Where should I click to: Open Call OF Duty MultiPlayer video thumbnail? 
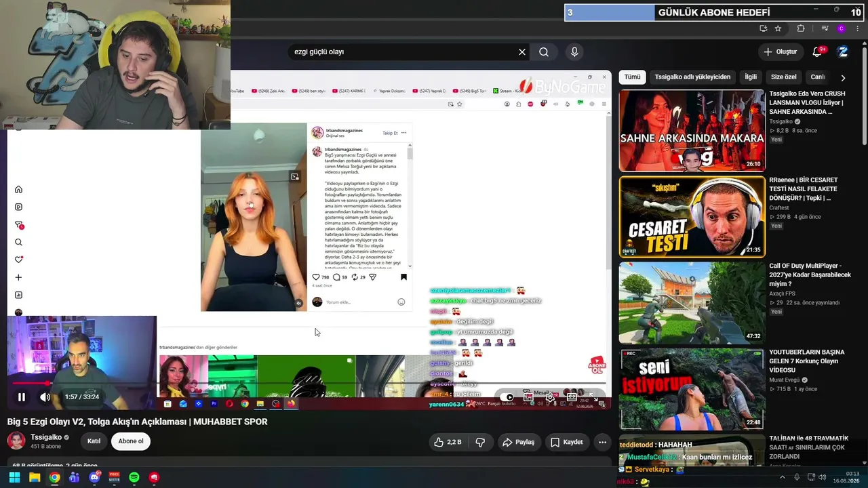coord(692,303)
